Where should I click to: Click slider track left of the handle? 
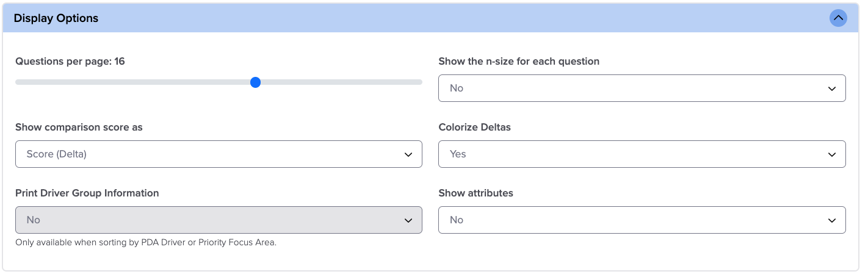[134, 82]
